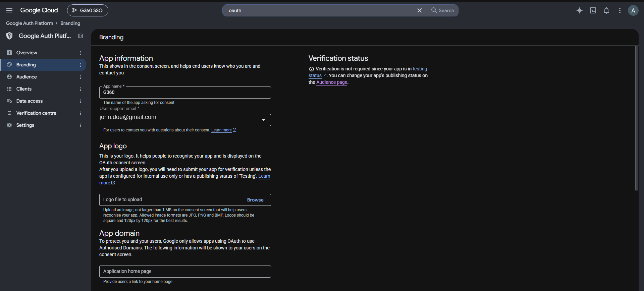
Task: Collapse the side panel with the pin icon
Action: coord(80,36)
